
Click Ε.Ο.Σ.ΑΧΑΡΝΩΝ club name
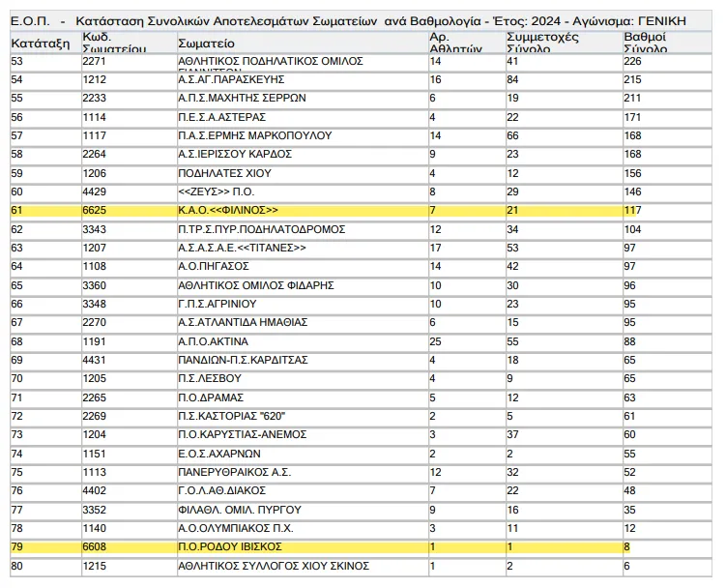point(219,454)
